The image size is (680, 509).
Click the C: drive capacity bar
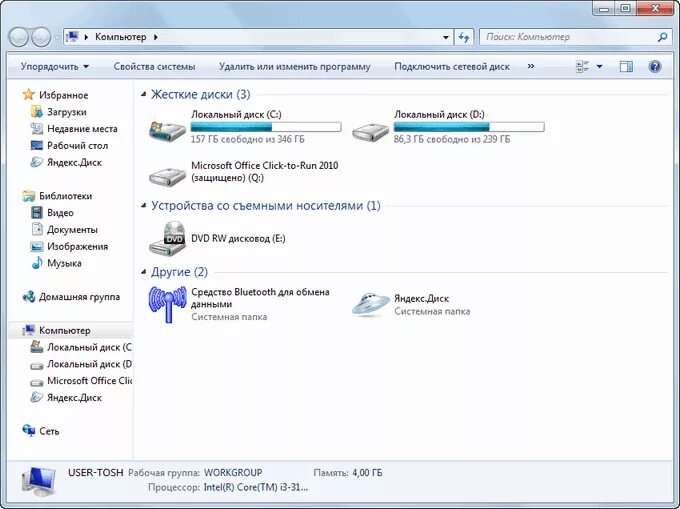(x=266, y=127)
